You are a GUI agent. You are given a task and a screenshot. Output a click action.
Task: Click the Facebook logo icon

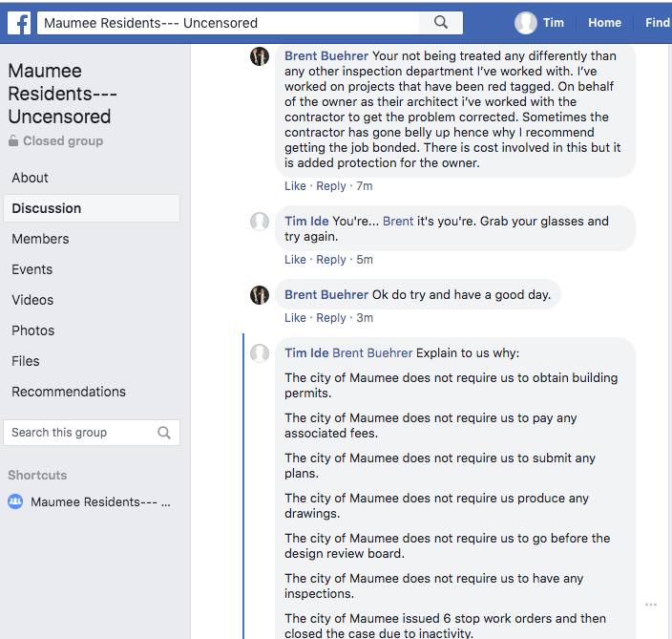(x=18, y=23)
